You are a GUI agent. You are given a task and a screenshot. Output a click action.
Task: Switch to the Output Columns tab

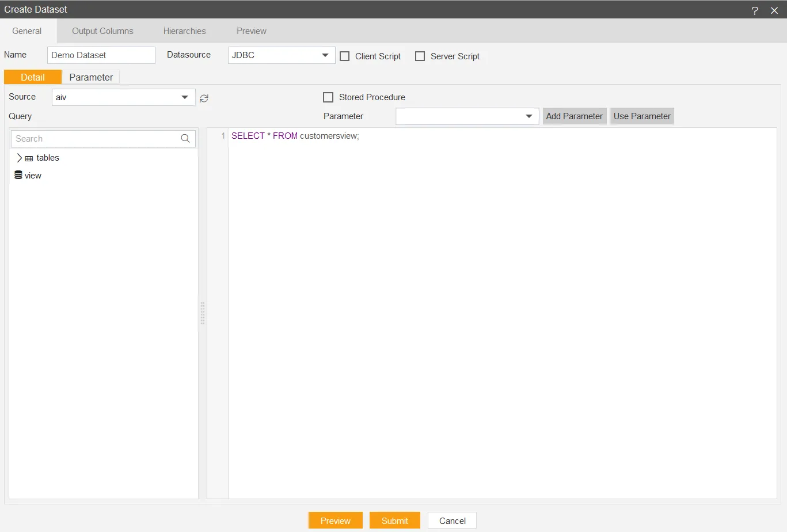[x=102, y=31]
